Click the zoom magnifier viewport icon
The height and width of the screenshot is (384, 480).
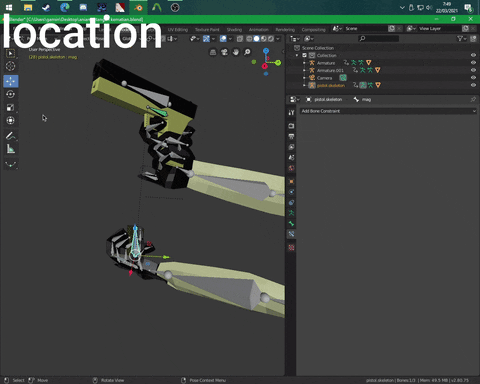[x=247, y=52]
